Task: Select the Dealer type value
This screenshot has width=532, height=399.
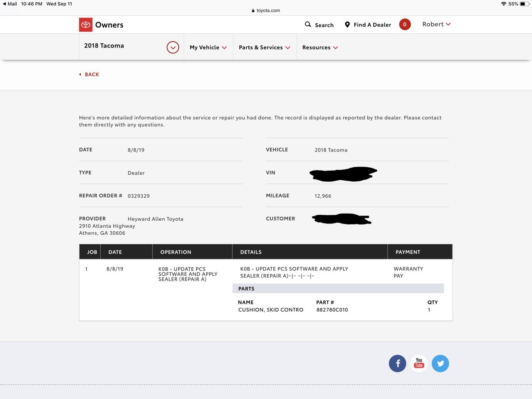Action: pos(136,173)
